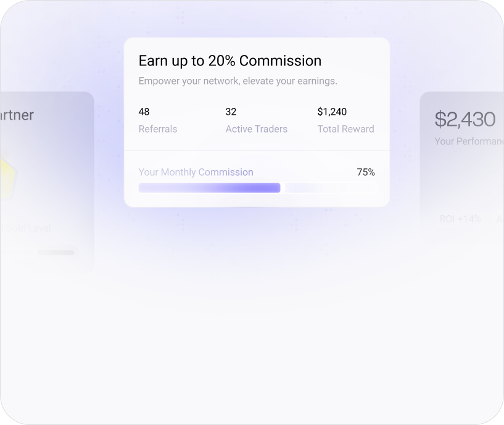Click the divider line above Your Monthly Commission
504x425 pixels.
[x=257, y=151]
